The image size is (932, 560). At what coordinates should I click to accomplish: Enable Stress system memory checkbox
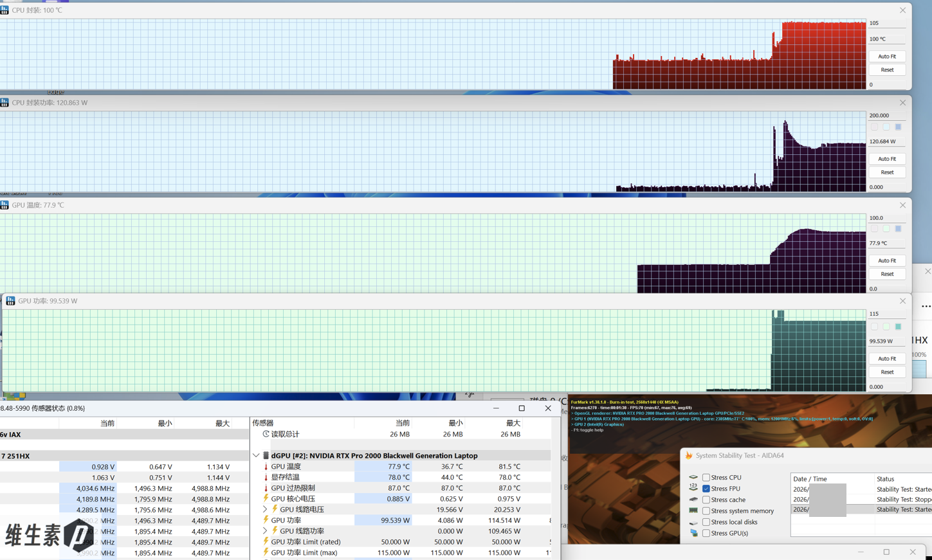pos(706,511)
